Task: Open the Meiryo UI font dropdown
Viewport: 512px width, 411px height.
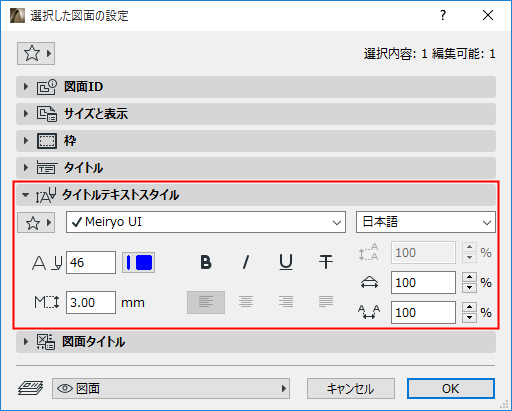Action: coord(206,222)
